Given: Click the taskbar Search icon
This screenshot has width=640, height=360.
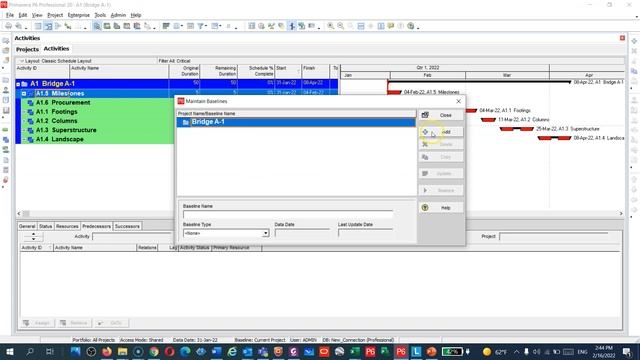Looking at the screenshot, I should point(30,351).
